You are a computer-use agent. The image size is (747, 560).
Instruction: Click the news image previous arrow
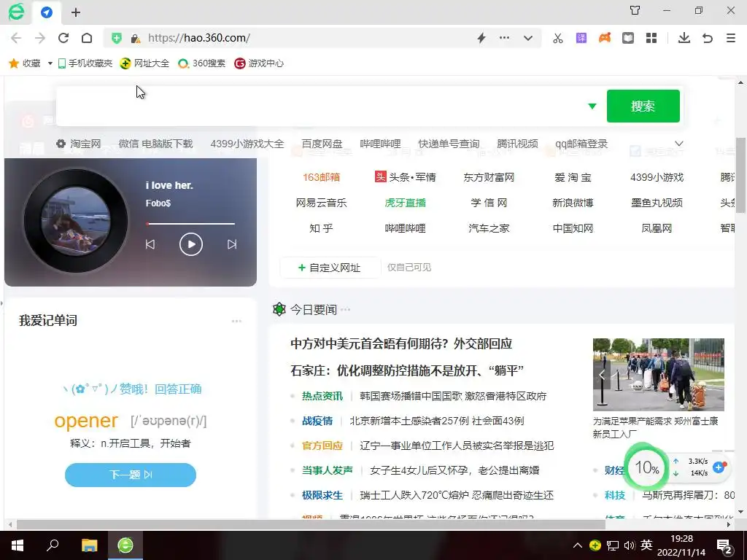[602, 375]
